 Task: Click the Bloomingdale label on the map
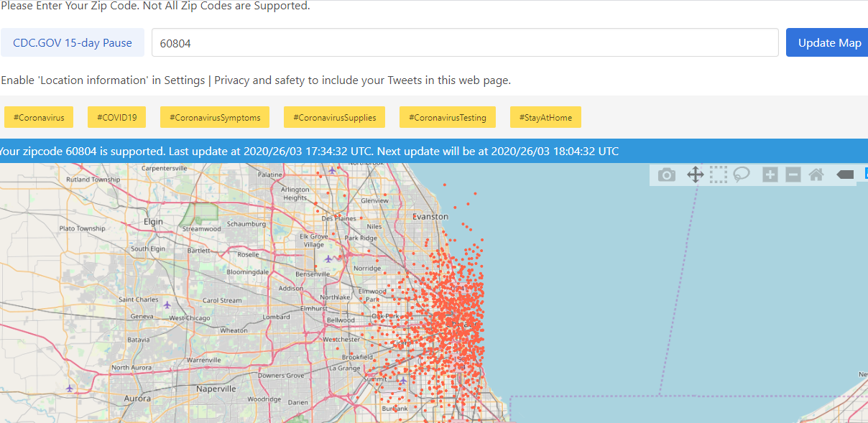(246, 272)
